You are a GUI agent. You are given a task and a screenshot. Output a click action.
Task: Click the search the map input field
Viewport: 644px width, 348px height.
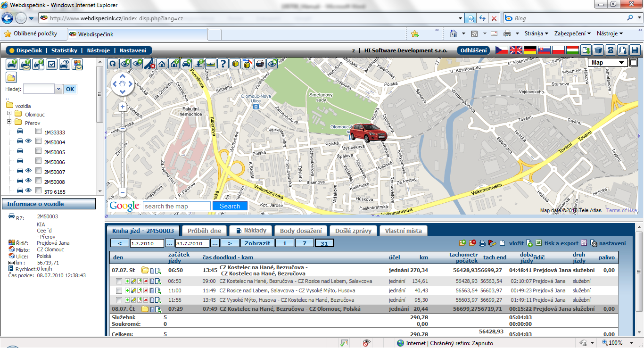[x=177, y=206]
